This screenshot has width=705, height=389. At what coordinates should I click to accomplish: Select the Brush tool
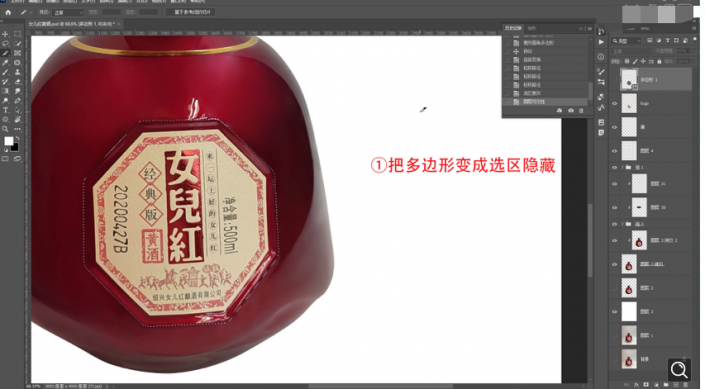[x=5, y=72]
